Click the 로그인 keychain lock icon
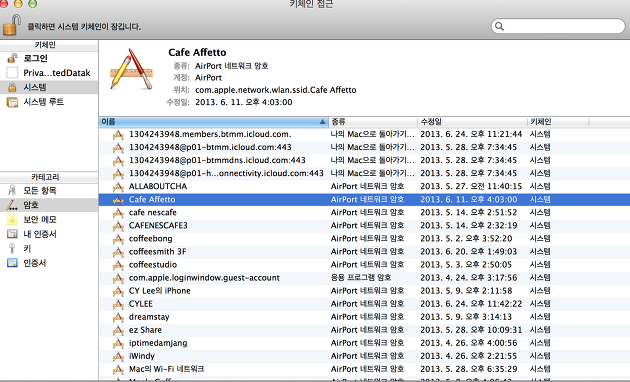 (12, 58)
